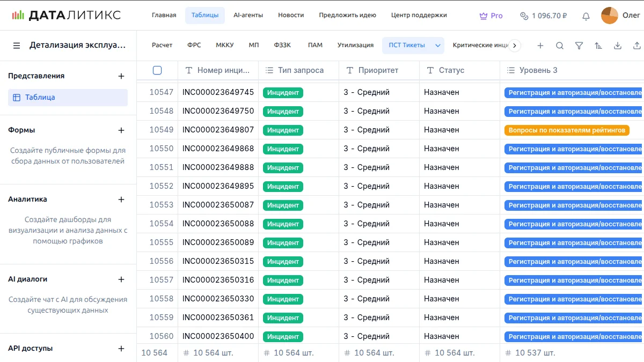Open the Уровень 3 column header menu

click(x=537, y=70)
